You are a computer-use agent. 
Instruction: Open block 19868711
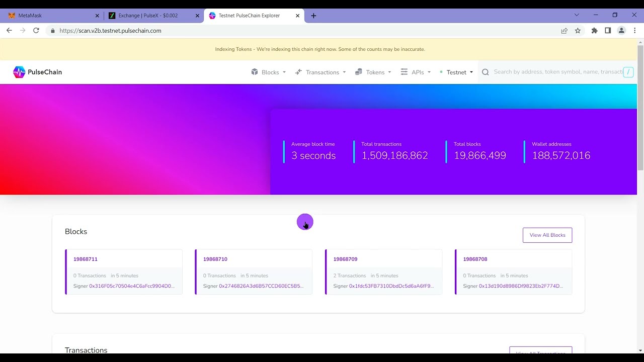pos(86,259)
